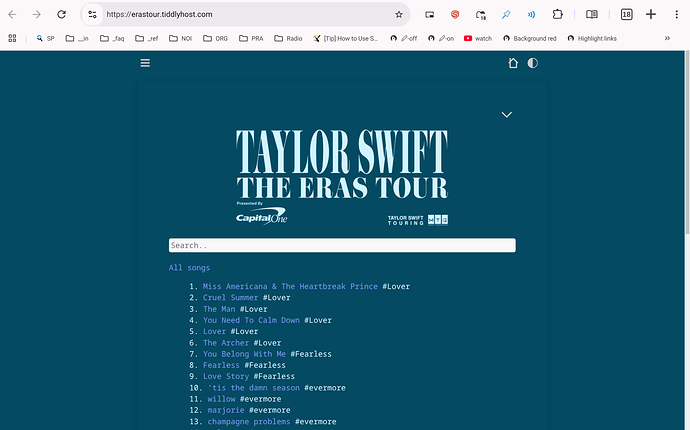Expand the tiddler chevron-down menu
Screen dimensions: 690x430
[x=507, y=115]
